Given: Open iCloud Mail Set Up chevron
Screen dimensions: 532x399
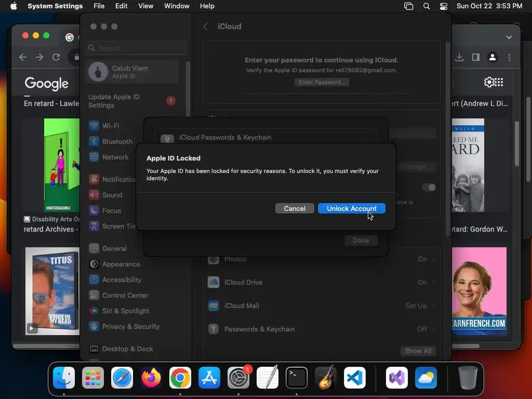Looking at the screenshot, I should point(433,305).
